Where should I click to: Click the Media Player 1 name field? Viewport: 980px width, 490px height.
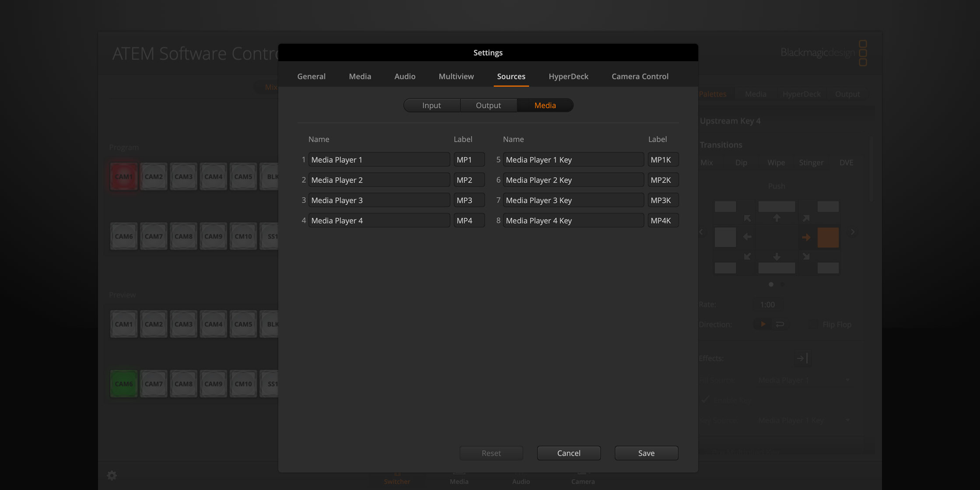click(x=379, y=159)
